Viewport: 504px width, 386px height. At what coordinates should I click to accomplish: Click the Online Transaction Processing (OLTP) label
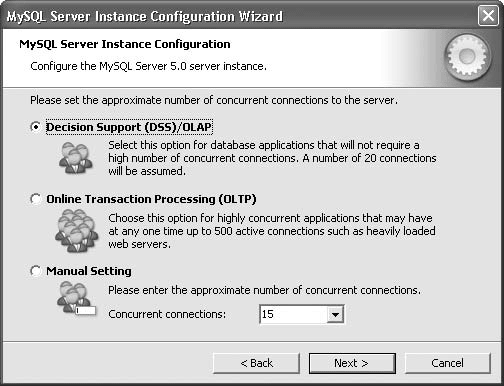tap(151, 199)
